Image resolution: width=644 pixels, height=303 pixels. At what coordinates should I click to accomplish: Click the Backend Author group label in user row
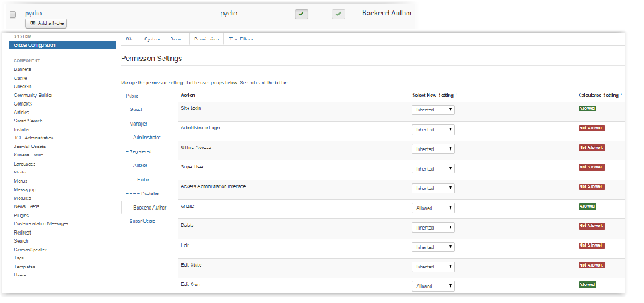[x=386, y=13]
